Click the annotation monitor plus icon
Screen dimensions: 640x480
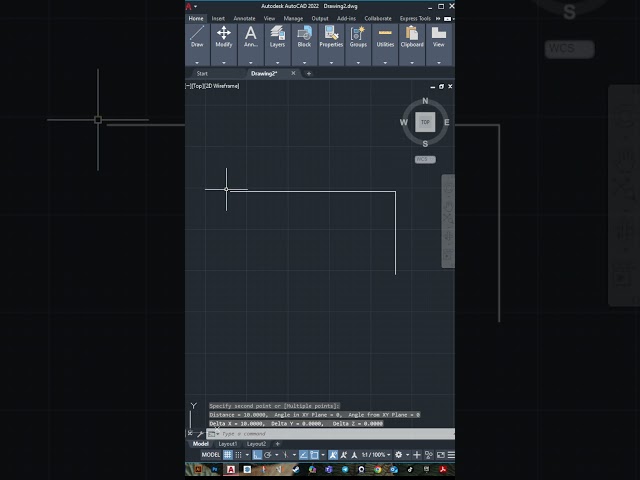click(x=416, y=455)
